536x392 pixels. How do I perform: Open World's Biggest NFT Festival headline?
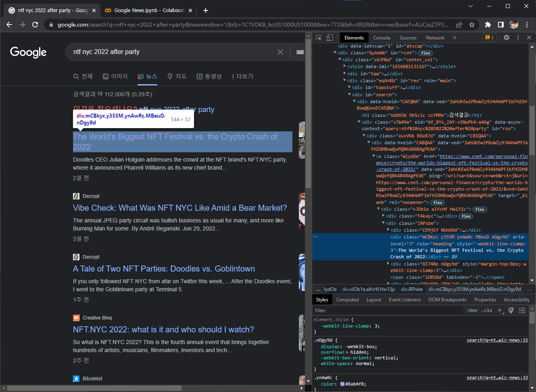(x=183, y=142)
